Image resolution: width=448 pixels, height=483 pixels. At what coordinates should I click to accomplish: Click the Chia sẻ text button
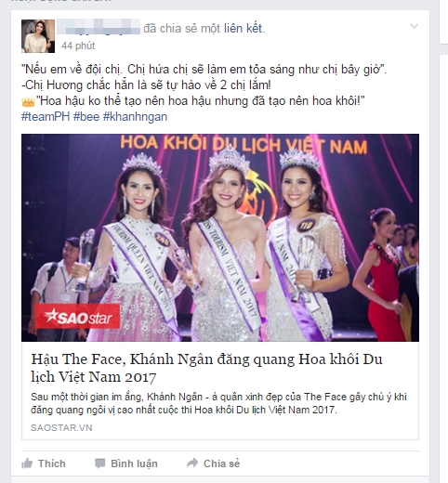(x=221, y=463)
